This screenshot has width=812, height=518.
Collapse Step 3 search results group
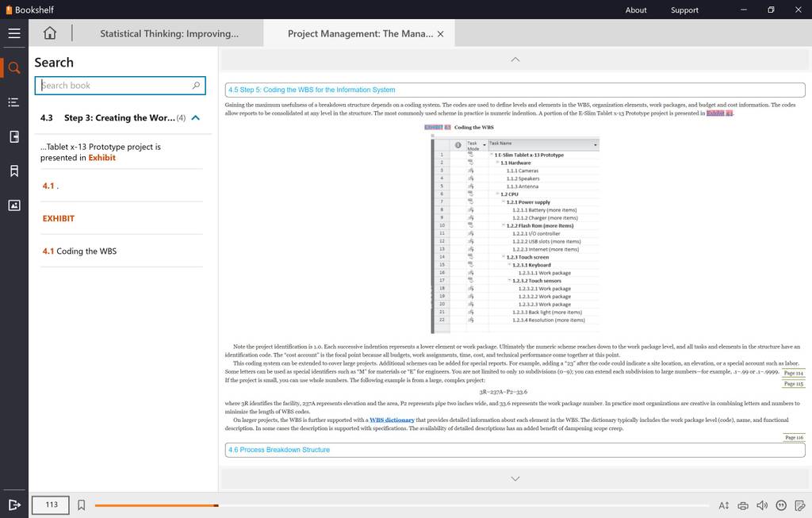pyautogui.click(x=195, y=117)
